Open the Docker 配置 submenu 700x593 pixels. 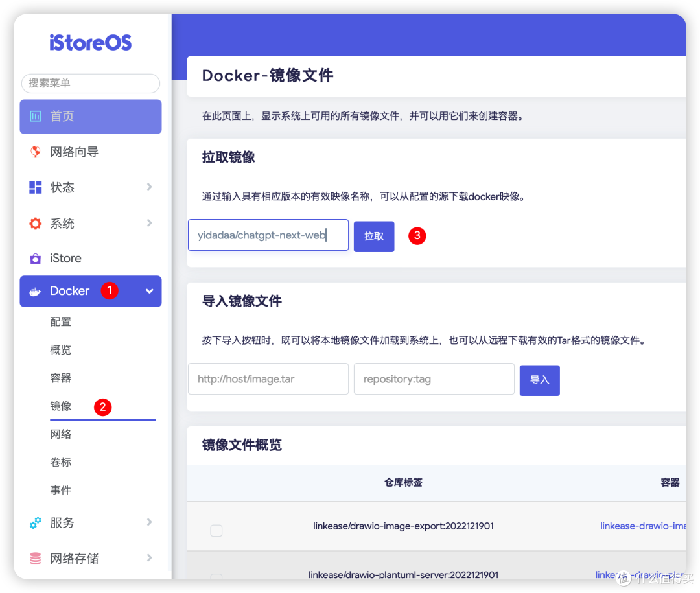click(x=61, y=322)
